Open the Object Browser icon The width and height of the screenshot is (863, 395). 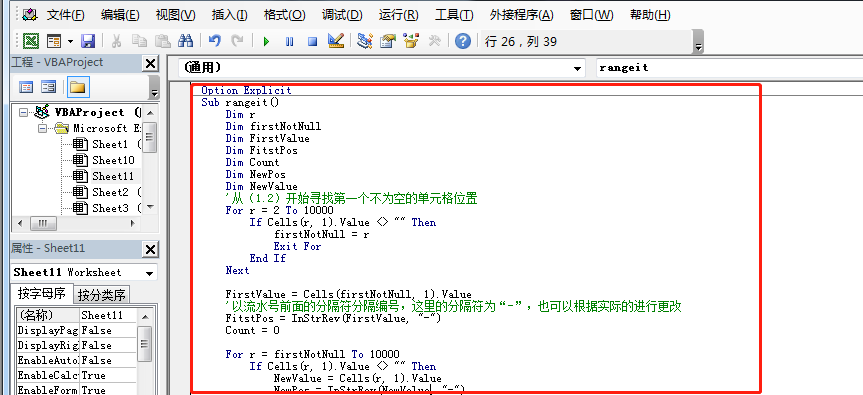(411, 41)
